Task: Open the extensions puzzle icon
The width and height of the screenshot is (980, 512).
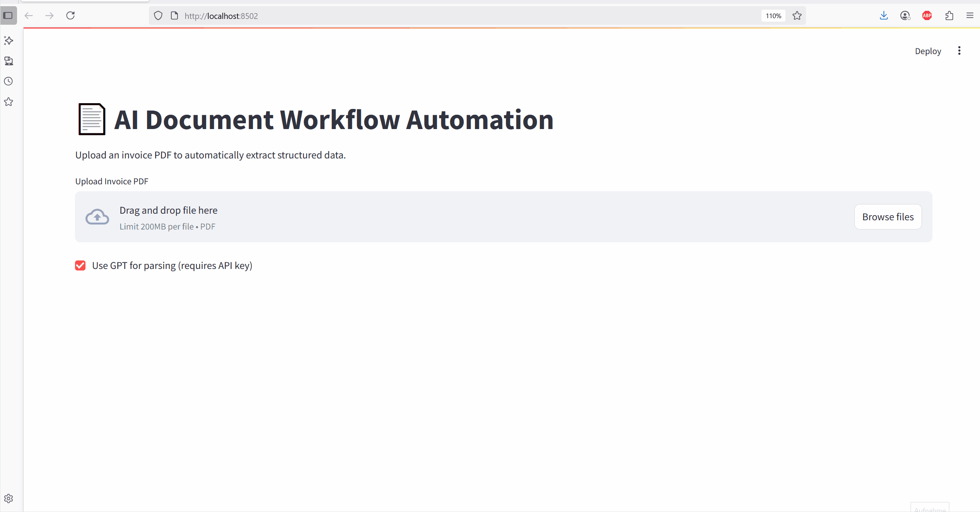Action: point(949,16)
